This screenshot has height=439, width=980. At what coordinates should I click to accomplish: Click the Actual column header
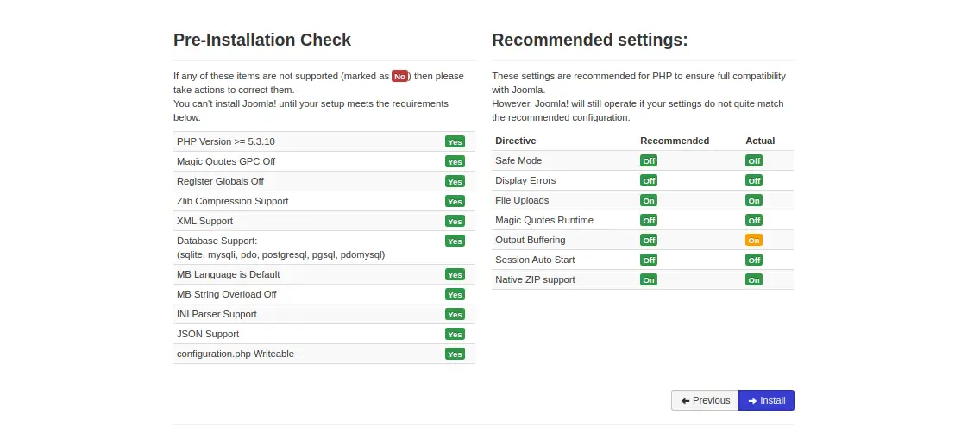(760, 141)
